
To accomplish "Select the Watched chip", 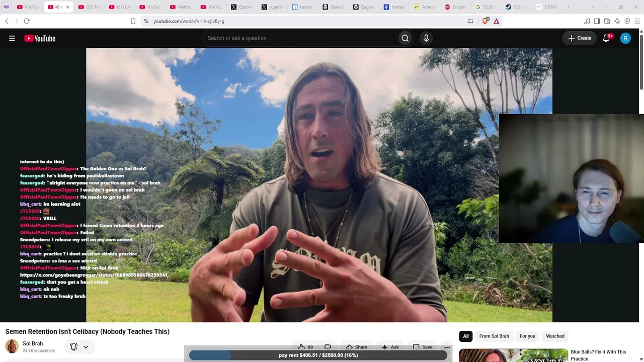I will 555,336.
